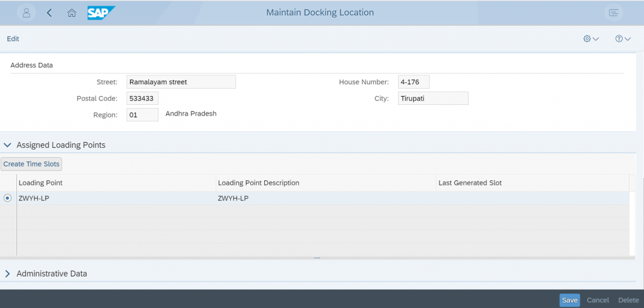The image size is (644, 308).
Task: Click the Street input field
Action: [x=181, y=82]
